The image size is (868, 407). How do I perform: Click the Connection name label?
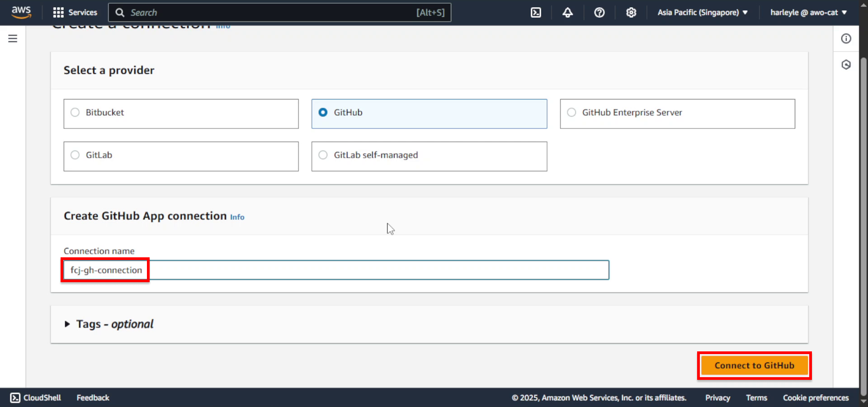[99, 251]
